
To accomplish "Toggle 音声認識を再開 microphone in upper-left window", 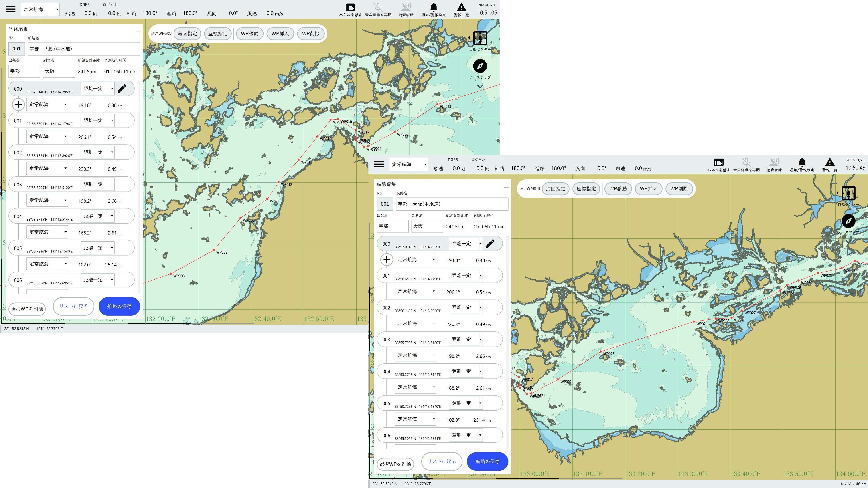I will [x=378, y=7].
